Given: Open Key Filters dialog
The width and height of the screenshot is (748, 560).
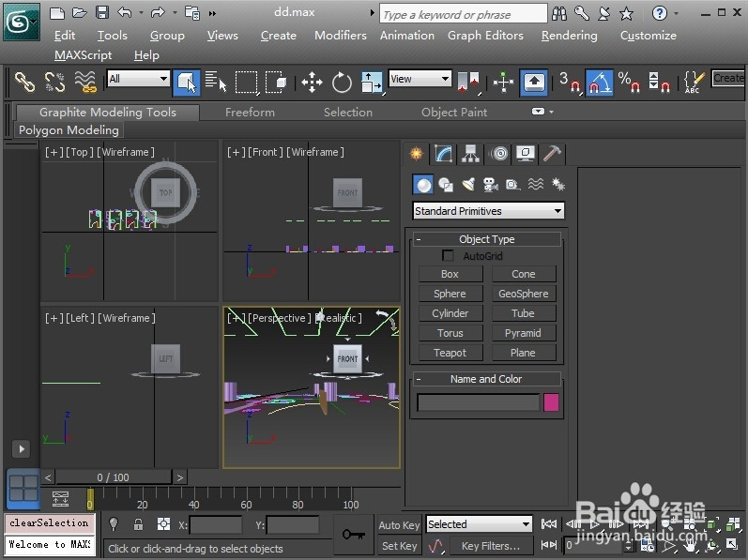Looking at the screenshot, I should 491,546.
